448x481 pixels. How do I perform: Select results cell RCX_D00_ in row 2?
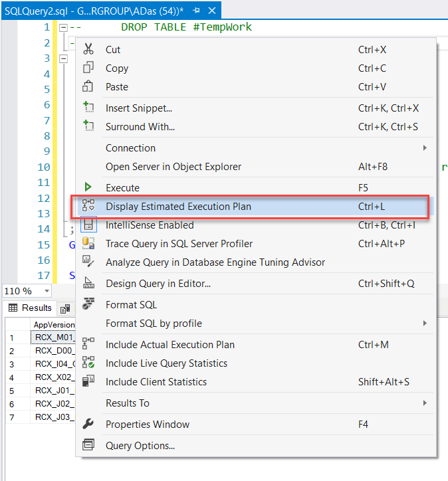click(53, 350)
